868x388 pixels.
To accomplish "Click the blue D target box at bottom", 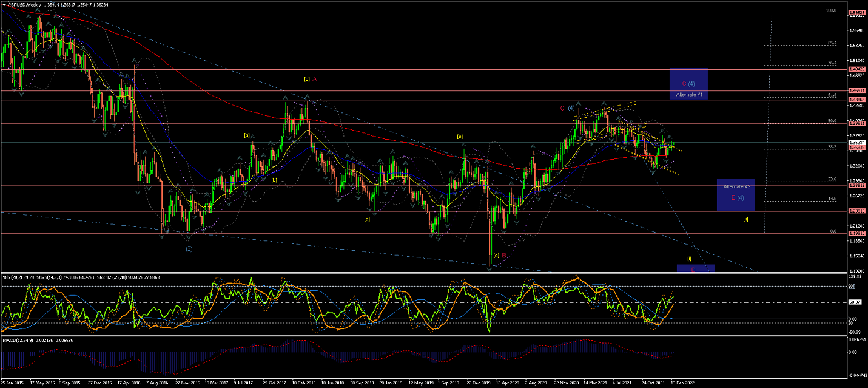I will coord(696,268).
